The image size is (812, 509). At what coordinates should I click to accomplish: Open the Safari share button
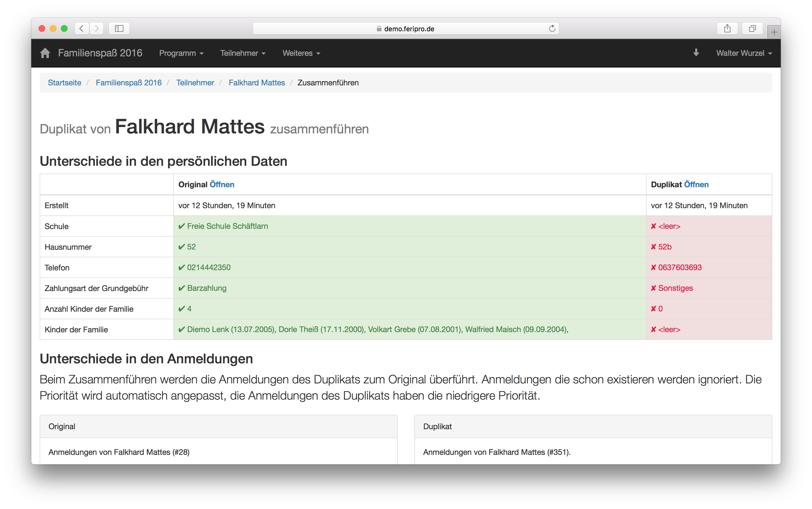[x=727, y=29]
